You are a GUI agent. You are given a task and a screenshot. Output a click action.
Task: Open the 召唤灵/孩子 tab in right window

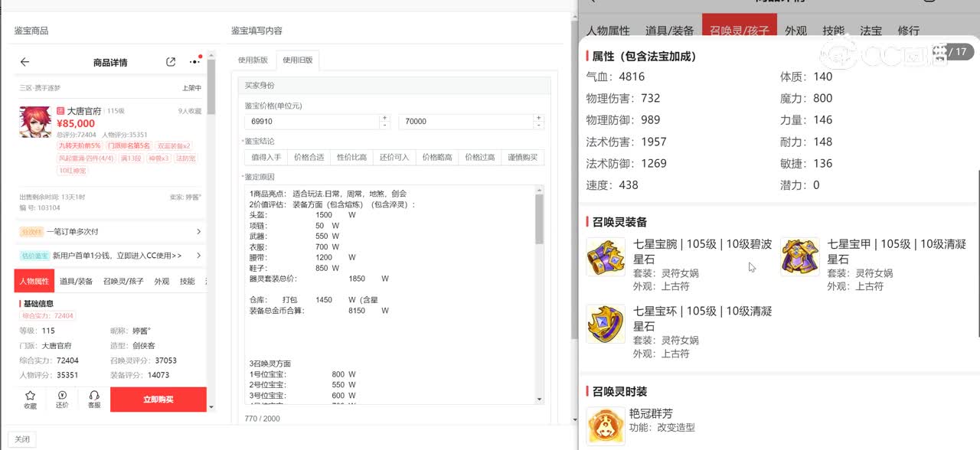739,29
